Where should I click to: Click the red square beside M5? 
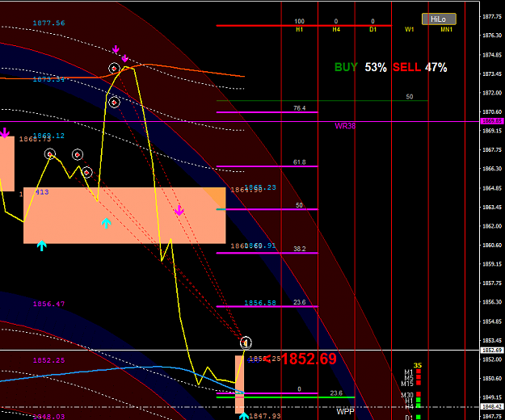point(419,377)
